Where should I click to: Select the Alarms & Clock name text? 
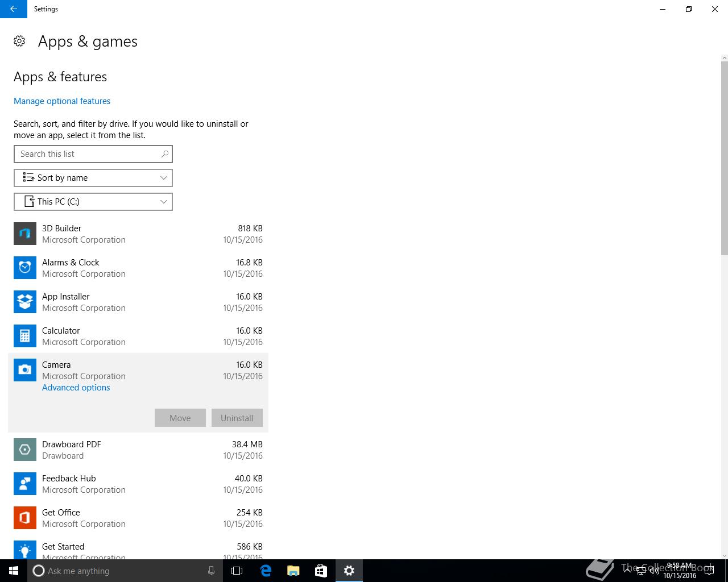point(71,263)
